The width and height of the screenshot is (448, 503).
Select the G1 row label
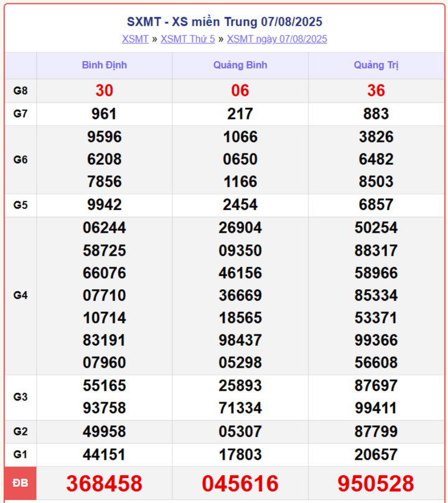coord(21,455)
